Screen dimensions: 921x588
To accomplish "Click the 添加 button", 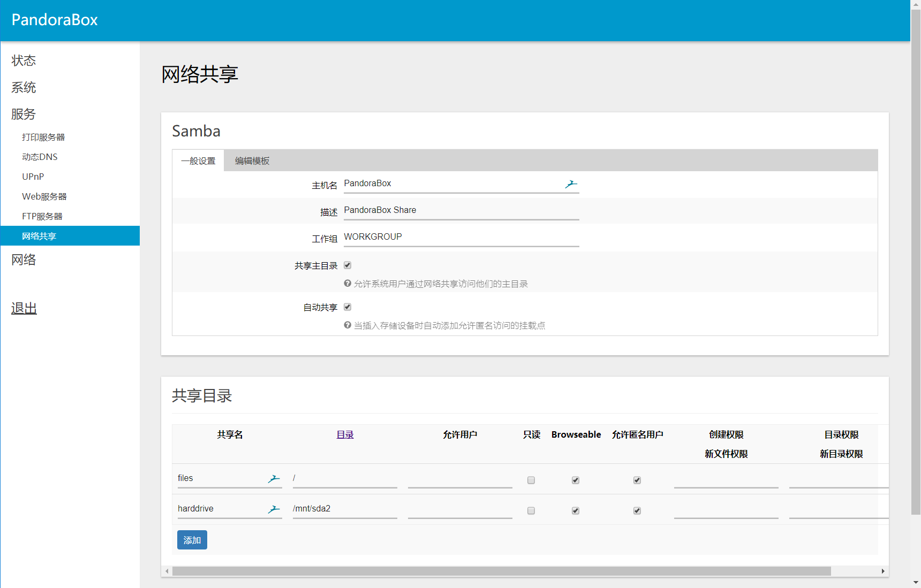I will pos(192,540).
